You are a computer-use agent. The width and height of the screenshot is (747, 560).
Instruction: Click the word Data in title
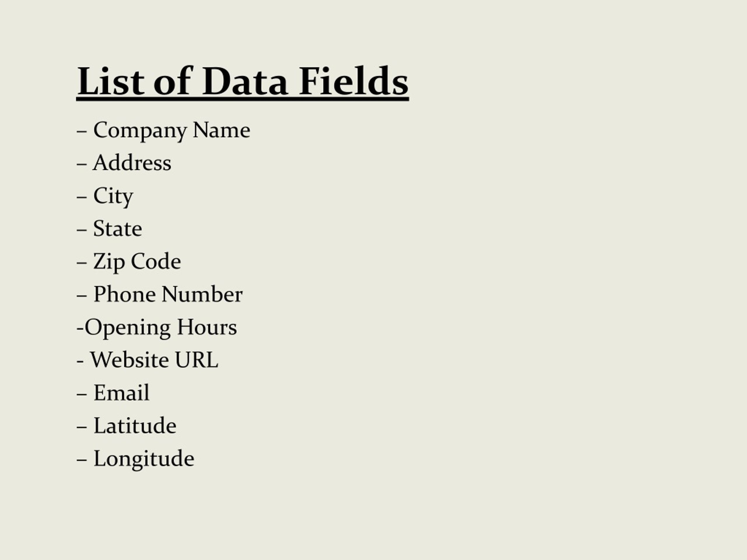pyautogui.click(x=245, y=81)
